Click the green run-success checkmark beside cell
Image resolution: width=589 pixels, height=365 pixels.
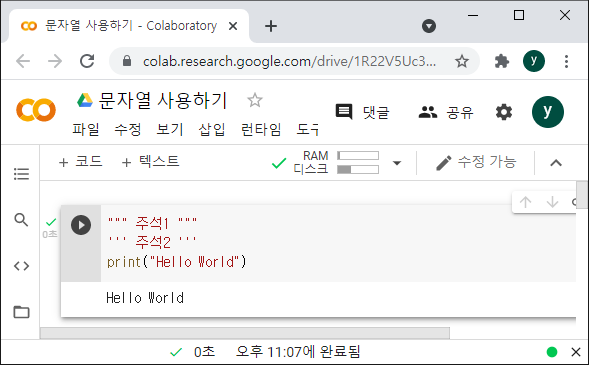51,222
